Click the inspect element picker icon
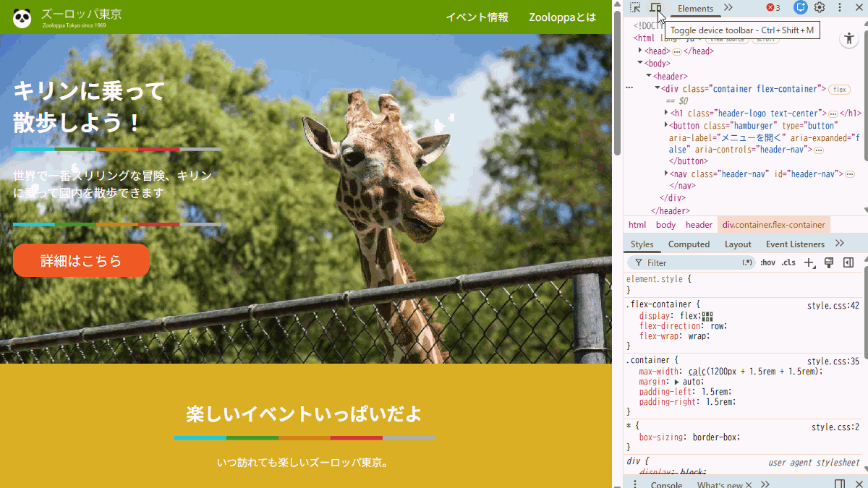Screen dimensions: 868x488 [x=635, y=8]
